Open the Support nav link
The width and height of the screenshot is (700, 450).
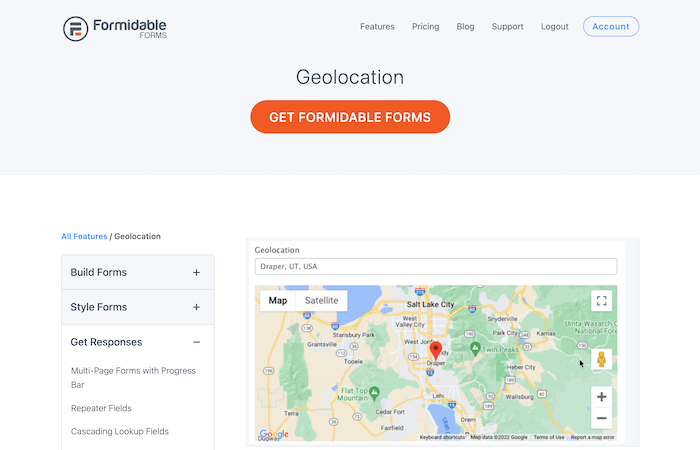508,27
